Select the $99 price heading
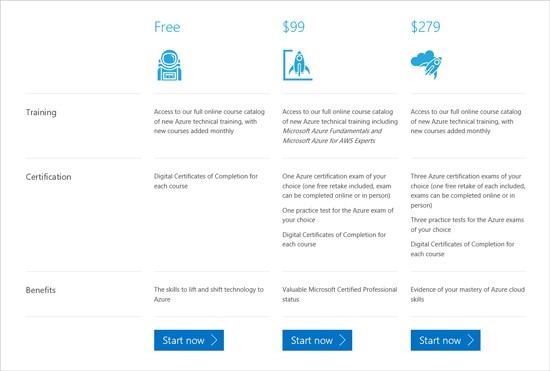The height and width of the screenshot is (371, 550). [x=294, y=27]
